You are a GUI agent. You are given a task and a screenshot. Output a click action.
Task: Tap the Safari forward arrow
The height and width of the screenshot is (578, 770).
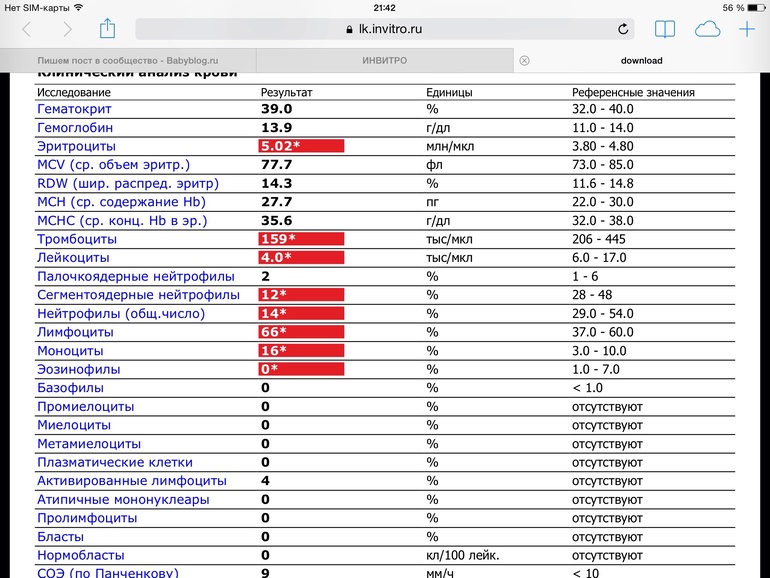click(x=67, y=30)
